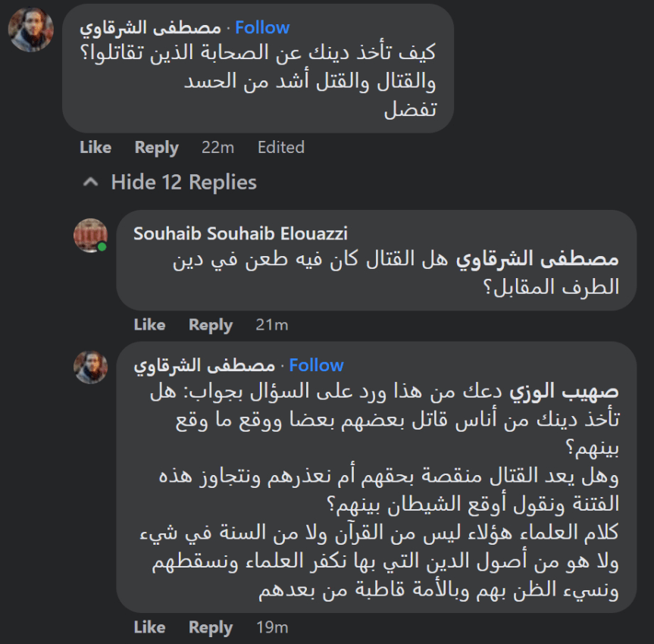This screenshot has height=644, width=654.
Task: Click the مصطفى الشرقاوي mention inside Souhaib's reply
Action: pyautogui.click(x=537, y=260)
